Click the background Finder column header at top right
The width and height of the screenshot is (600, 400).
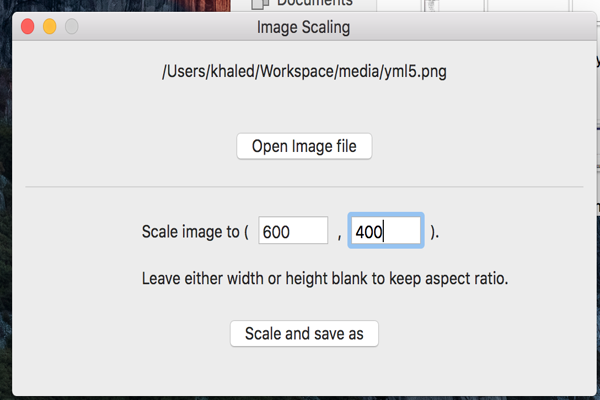[x=528, y=5]
